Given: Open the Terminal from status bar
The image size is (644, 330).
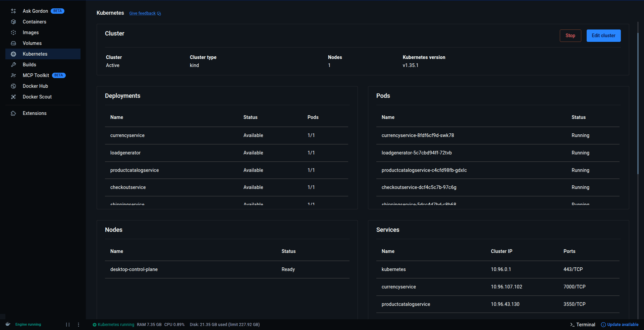Looking at the screenshot, I should click(583, 325).
